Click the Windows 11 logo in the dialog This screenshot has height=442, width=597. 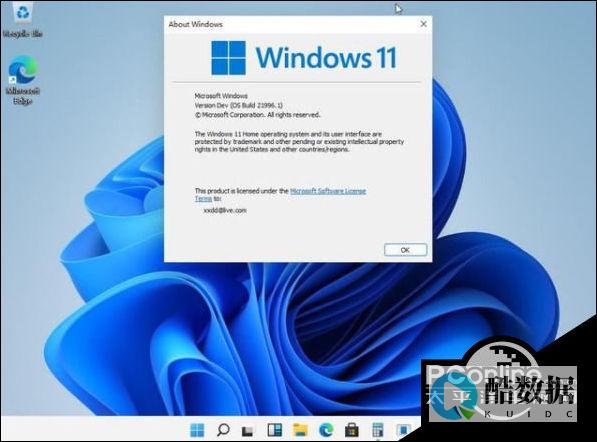pos(304,58)
